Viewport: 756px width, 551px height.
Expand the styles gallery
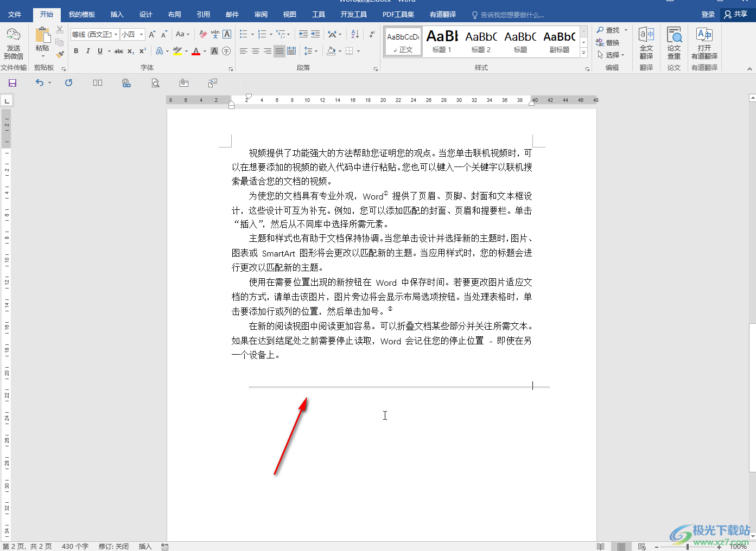point(583,53)
